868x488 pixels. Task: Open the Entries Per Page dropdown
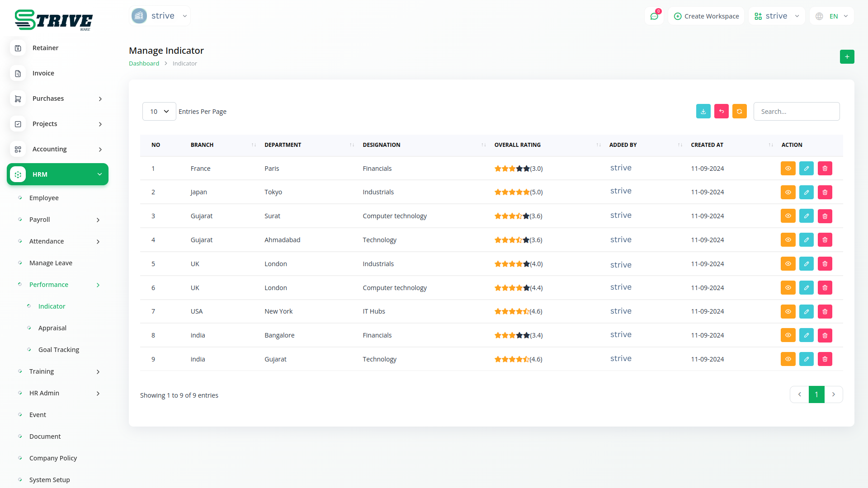tap(159, 112)
